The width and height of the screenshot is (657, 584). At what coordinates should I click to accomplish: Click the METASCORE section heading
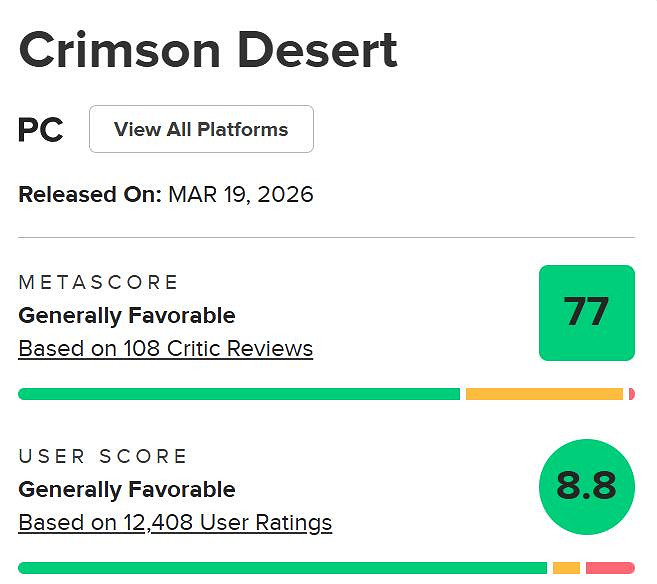pyautogui.click(x=98, y=283)
